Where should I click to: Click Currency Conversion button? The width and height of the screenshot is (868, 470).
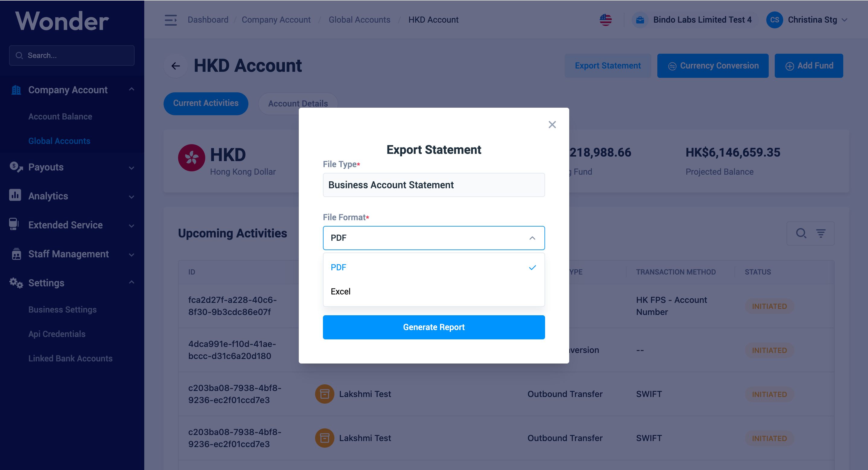pyautogui.click(x=713, y=66)
